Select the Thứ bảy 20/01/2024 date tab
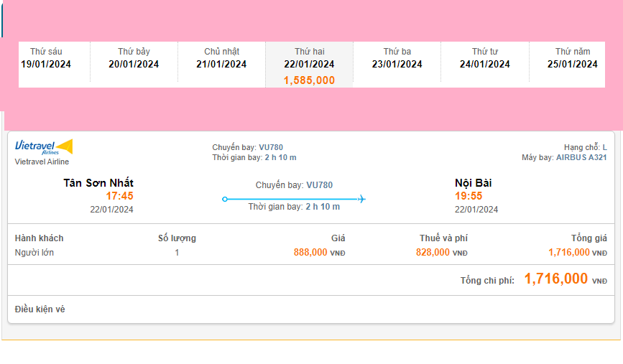This screenshot has height=364, width=623. coord(134,58)
